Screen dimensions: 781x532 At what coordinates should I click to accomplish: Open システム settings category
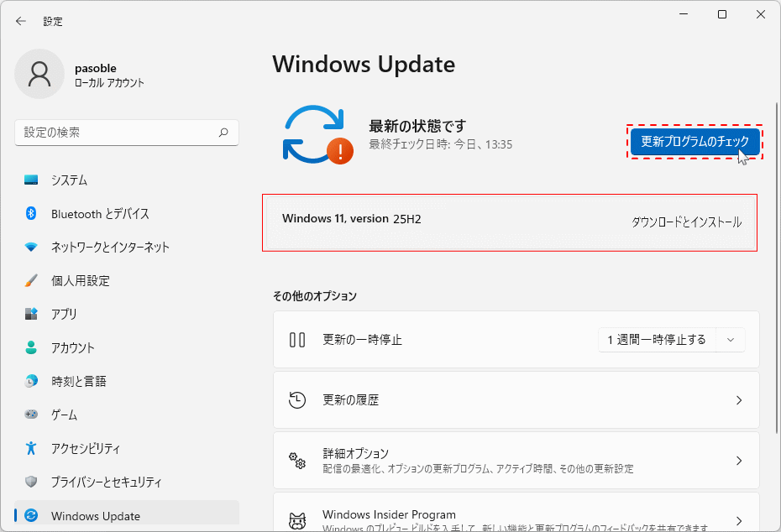click(69, 180)
